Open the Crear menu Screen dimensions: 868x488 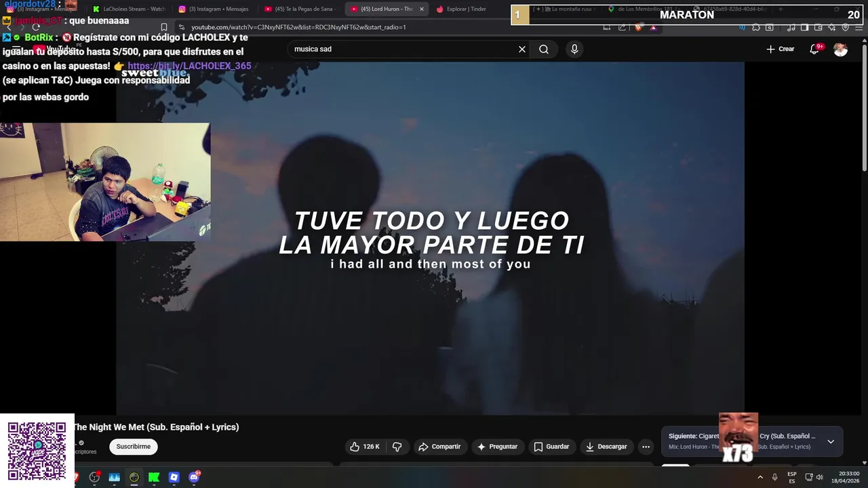(780, 49)
